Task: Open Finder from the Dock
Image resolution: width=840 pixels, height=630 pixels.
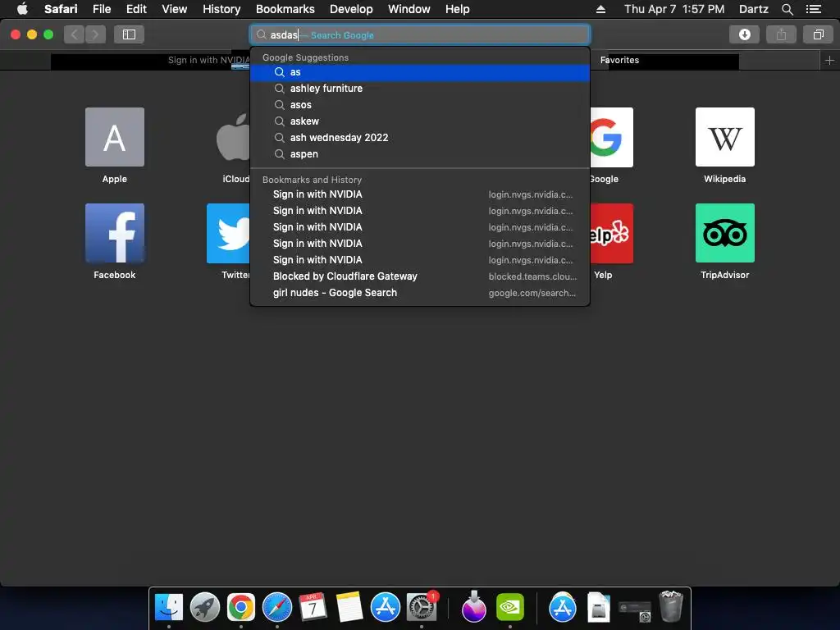Action: (169, 608)
